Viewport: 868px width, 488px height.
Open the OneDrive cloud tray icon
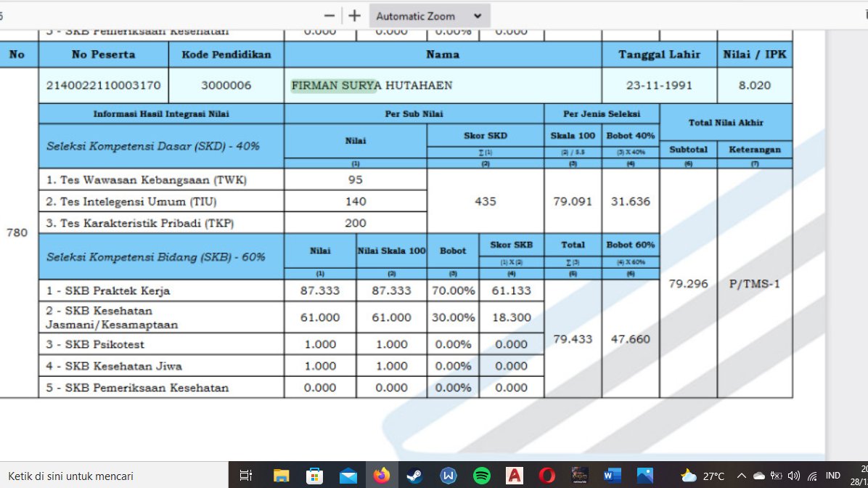coord(759,476)
